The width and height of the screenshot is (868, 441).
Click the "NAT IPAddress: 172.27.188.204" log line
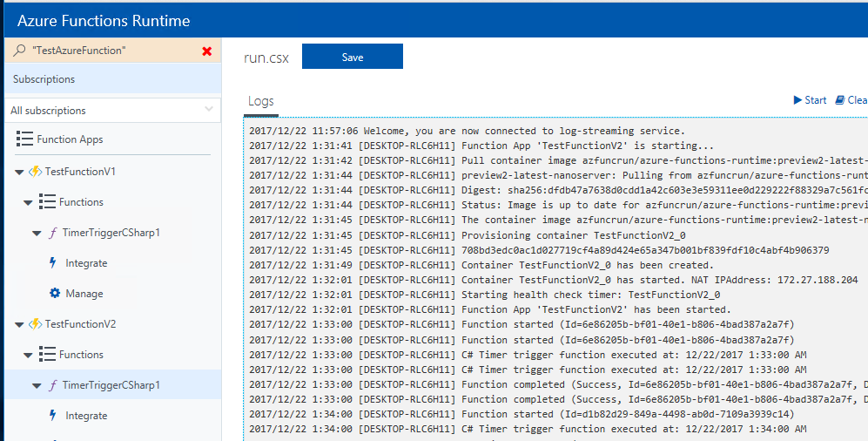(553, 280)
